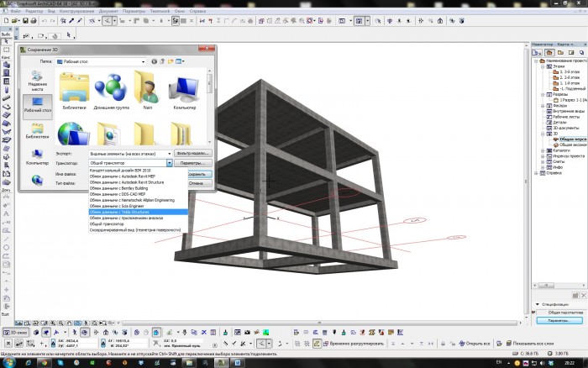Toggle the 3D-окно button
This screenshot has width=588, height=368.
16,333
